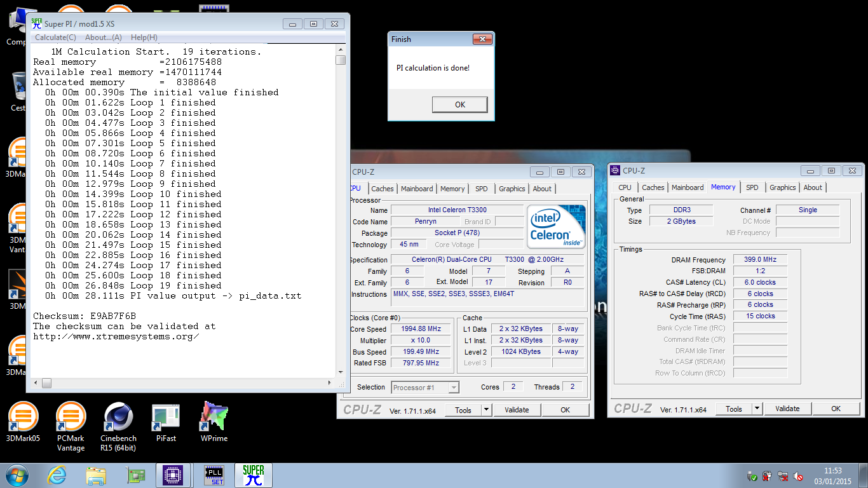
Task: Open the PiFast desktop shortcut
Action: click(166, 423)
